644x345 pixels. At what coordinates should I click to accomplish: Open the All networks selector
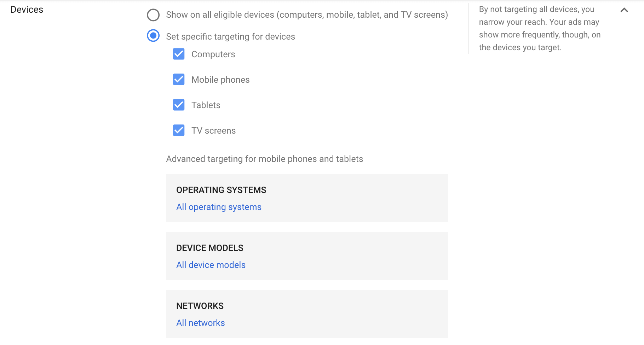pyautogui.click(x=200, y=323)
